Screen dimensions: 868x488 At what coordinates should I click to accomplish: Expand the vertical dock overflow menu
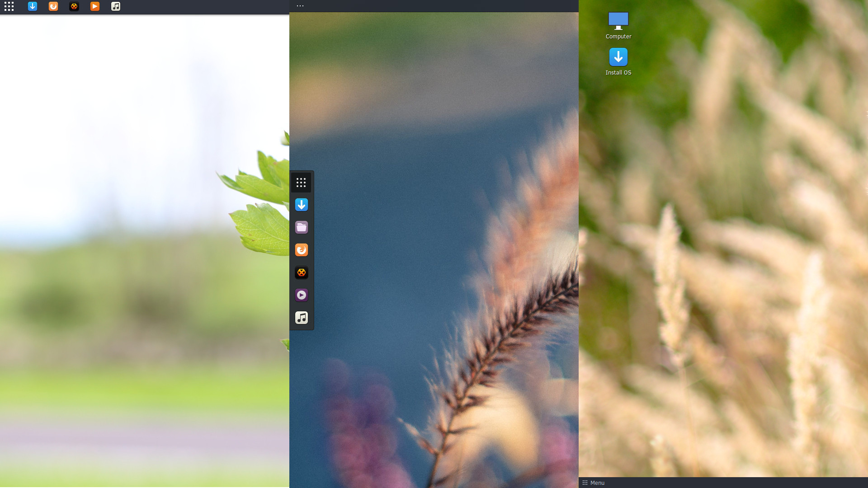tap(300, 6)
